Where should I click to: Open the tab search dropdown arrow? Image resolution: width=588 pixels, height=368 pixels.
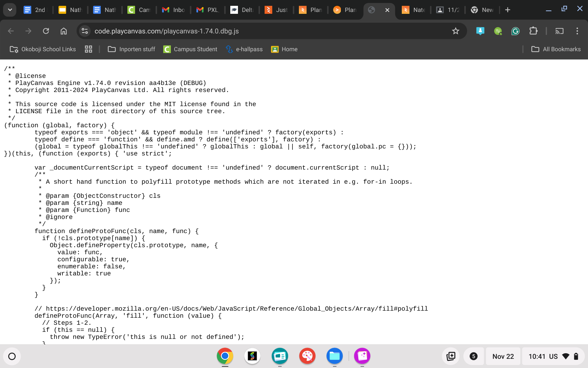point(10,10)
